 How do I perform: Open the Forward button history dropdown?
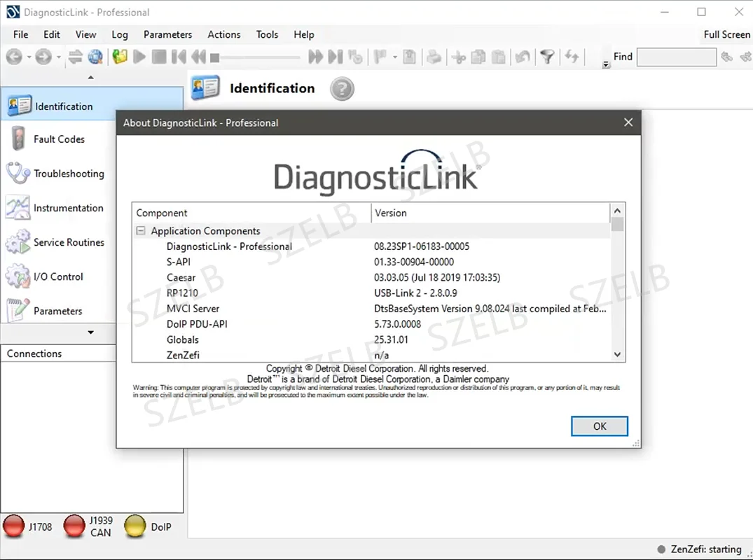click(59, 57)
